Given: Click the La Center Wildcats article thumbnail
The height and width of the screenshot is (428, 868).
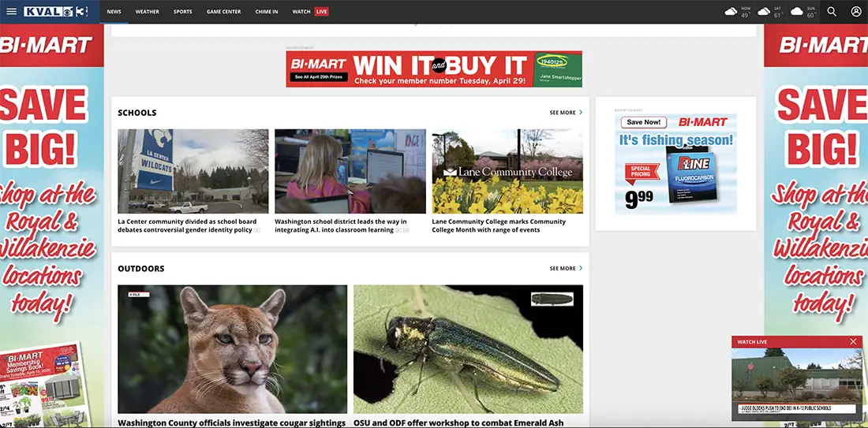Looking at the screenshot, I should click(x=193, y=171).
